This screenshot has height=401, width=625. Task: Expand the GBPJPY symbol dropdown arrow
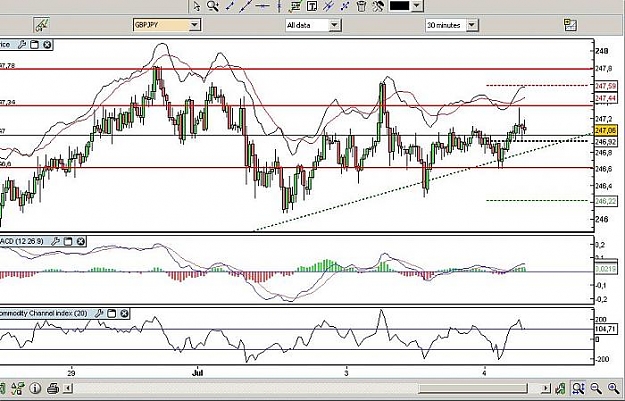(x=194, y=25)
